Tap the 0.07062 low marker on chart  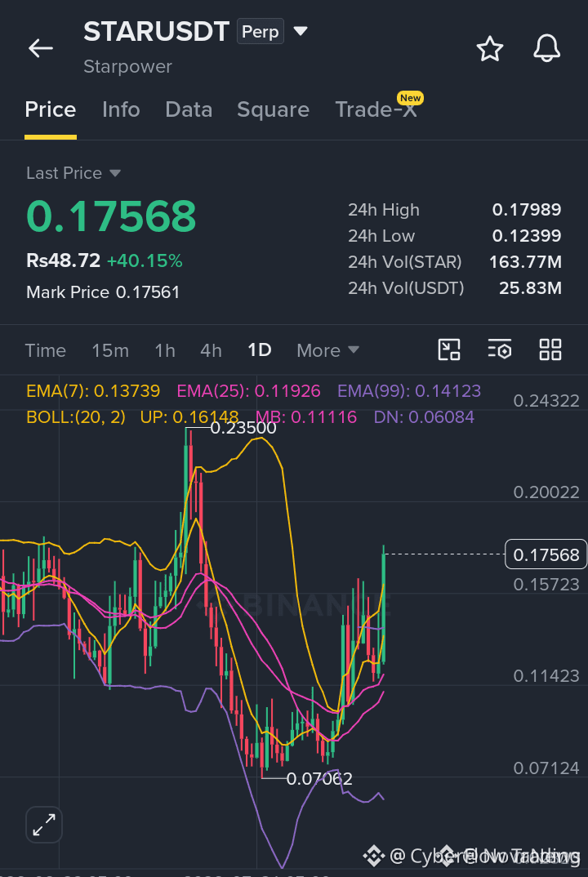tap(319, 778)
